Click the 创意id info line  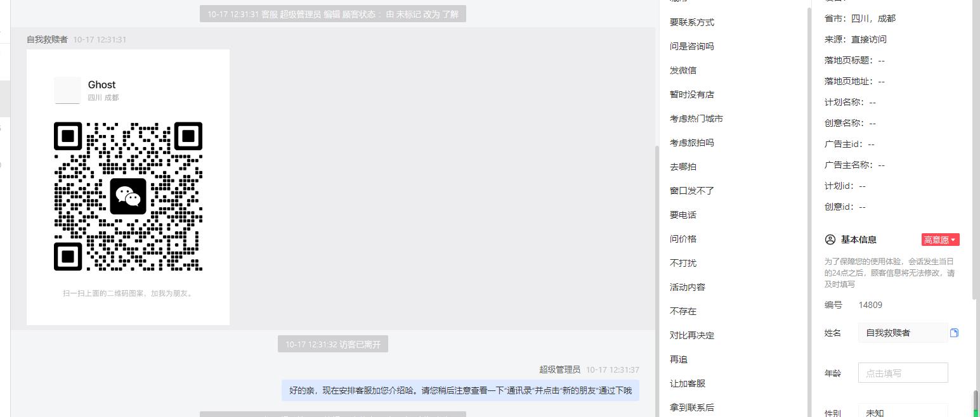(845, 207)
